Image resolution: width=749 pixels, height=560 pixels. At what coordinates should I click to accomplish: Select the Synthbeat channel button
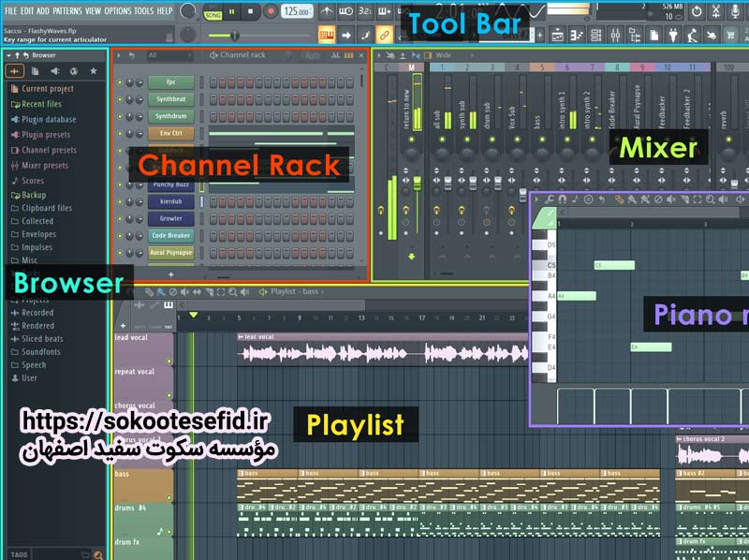coord(171,99)
